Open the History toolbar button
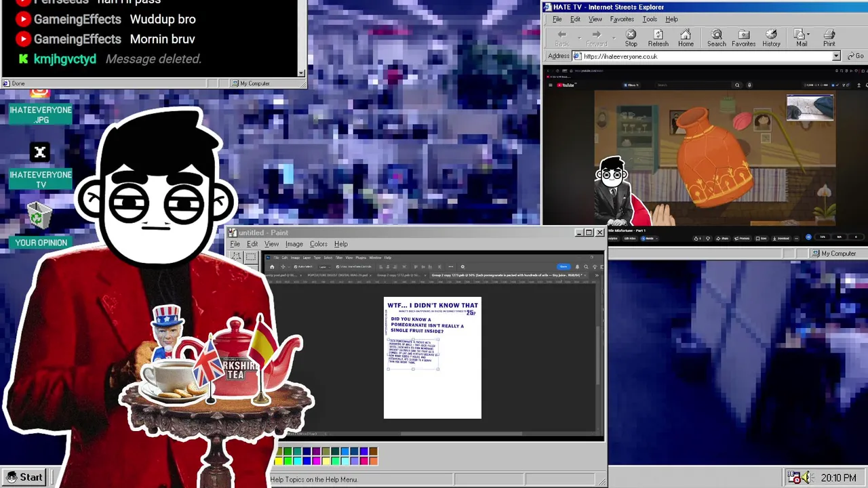This screenshot has height=488, width=868. click(x=771, y=38)
